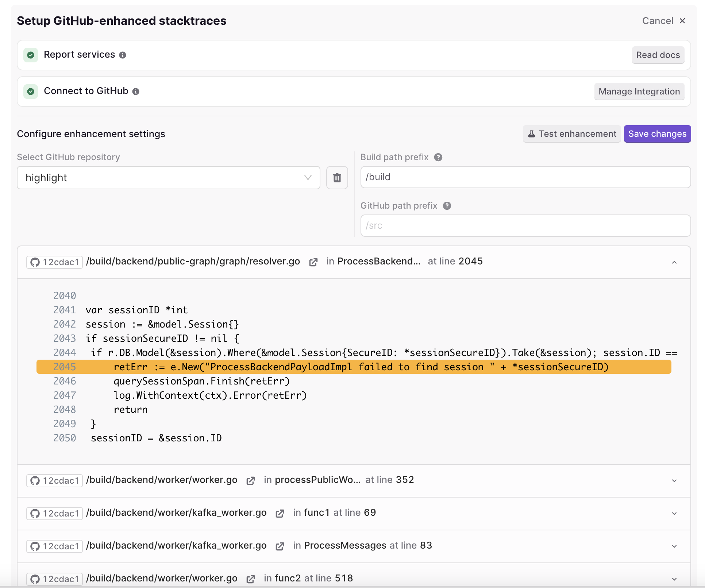Click the Build path prefix input field
Image resolution: width=705 pixels, height=588 pixels.
pyautogui.click(x=525, y=177)
